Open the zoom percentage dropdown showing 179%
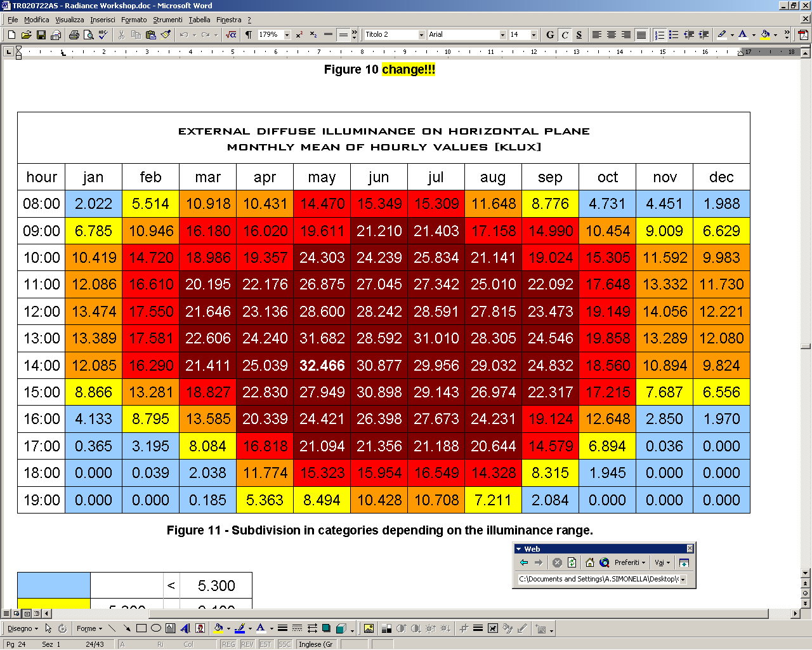812x650 pixels. [x=287, y=35]
